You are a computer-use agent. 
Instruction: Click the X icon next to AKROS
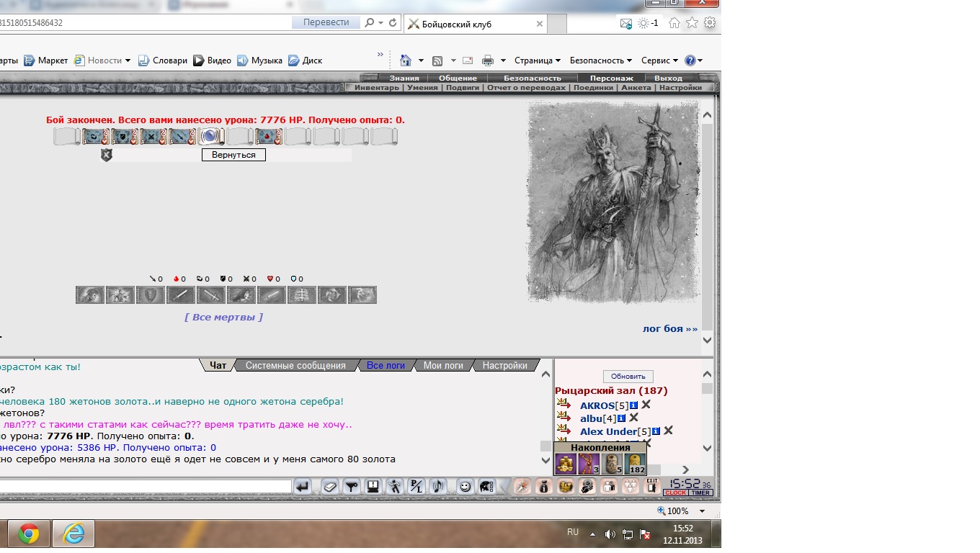(x=646, y=405)
